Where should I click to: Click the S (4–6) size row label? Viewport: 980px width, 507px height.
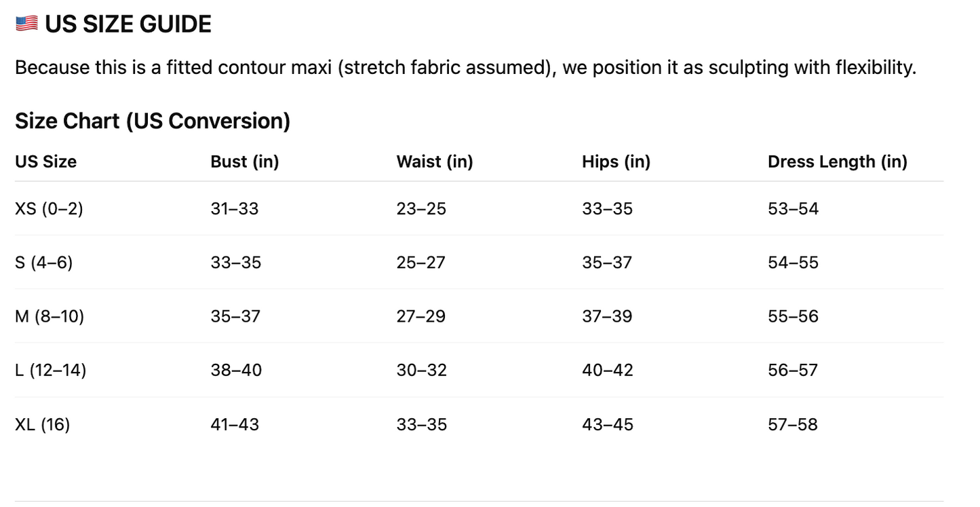point(43,262)
